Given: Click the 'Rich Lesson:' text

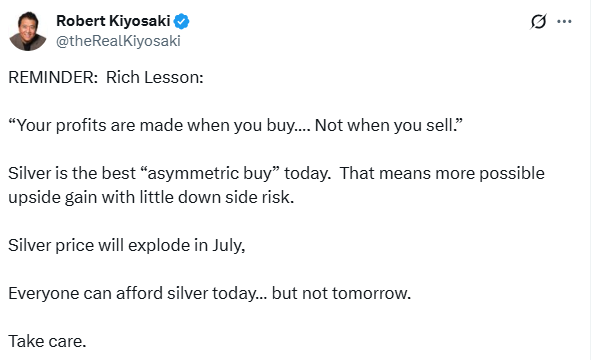Looking at the screenshot, I should point(155,77).
